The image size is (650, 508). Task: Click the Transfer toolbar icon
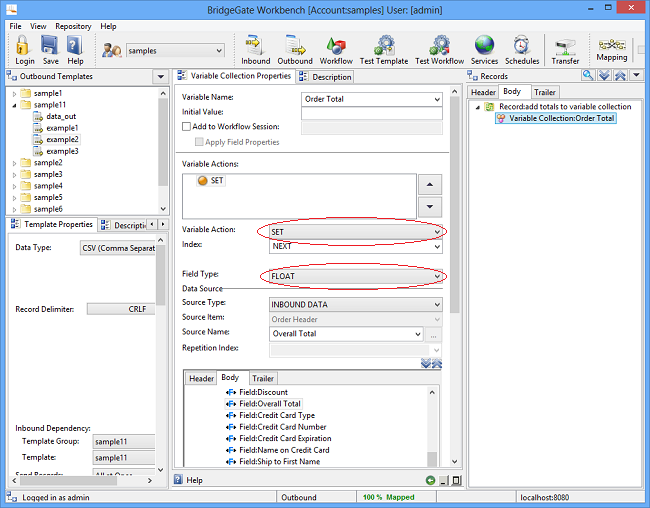tap(565, 49)
